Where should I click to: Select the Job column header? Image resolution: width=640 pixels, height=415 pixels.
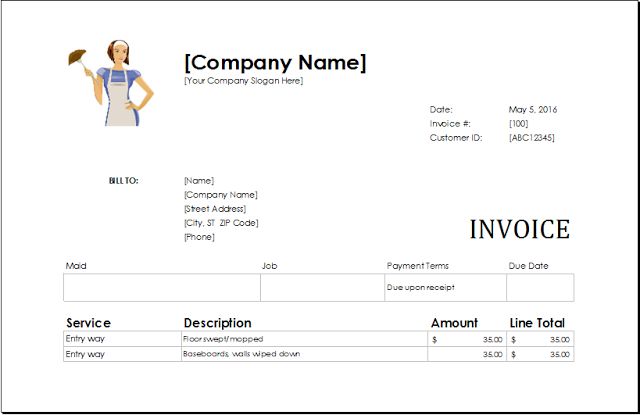[x=269, y=266]
